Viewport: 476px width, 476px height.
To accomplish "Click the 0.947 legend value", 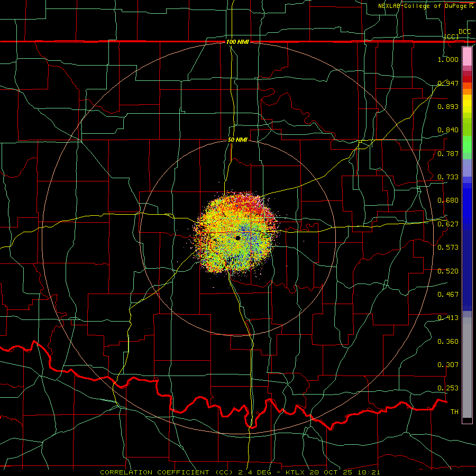I will (x=448, y=83).
